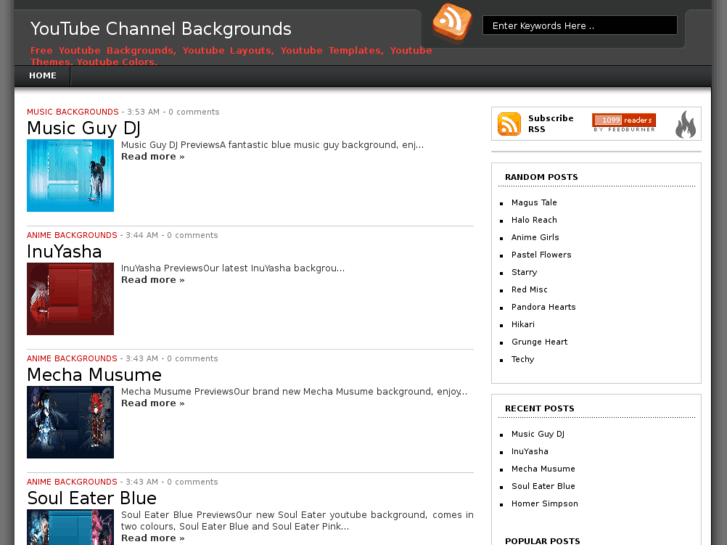The height and width of the screenshot is (545, 727).
Task: Open the 1099 readers FeedBurner badge
Action: point(624,120)
